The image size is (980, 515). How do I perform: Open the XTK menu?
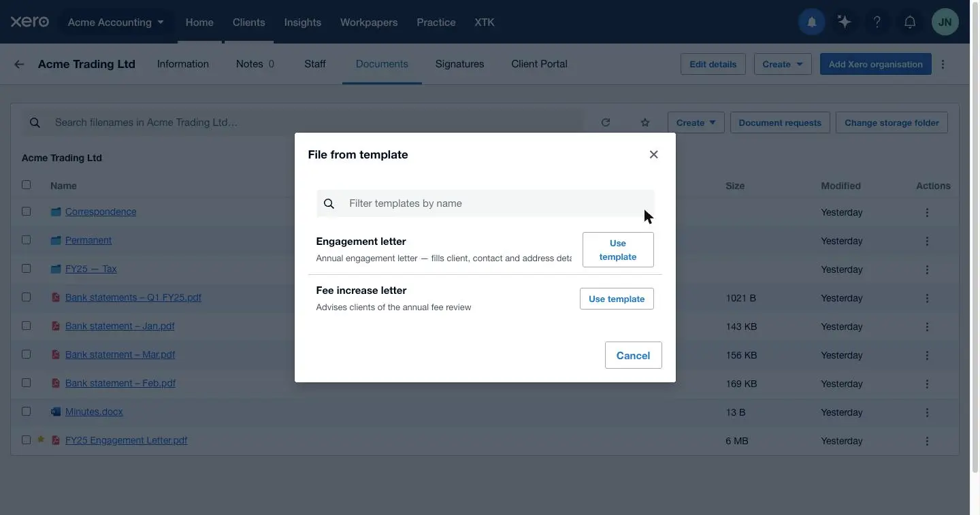485,22
